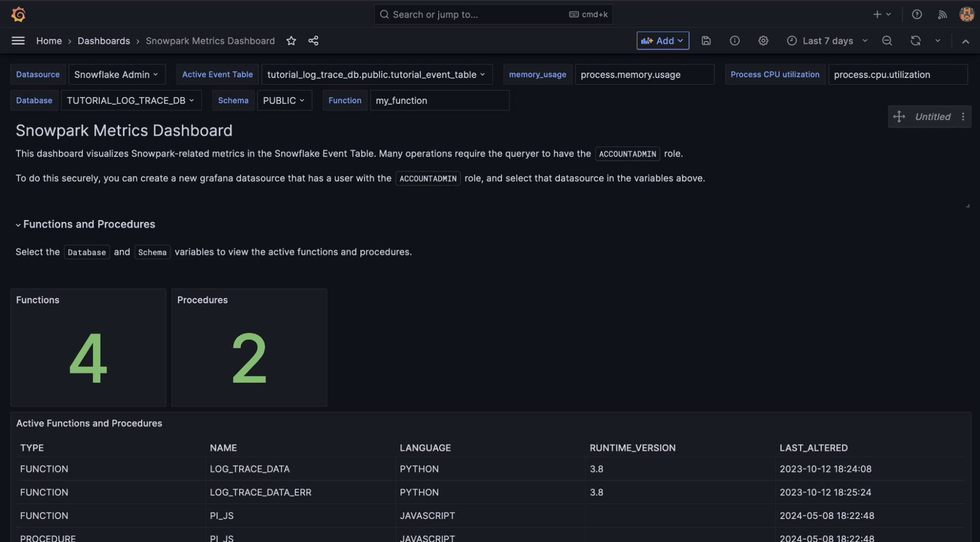Collapse the top toolbar with chevron-up icon
This screenshot has width=980, height=542.
[965, 41]
